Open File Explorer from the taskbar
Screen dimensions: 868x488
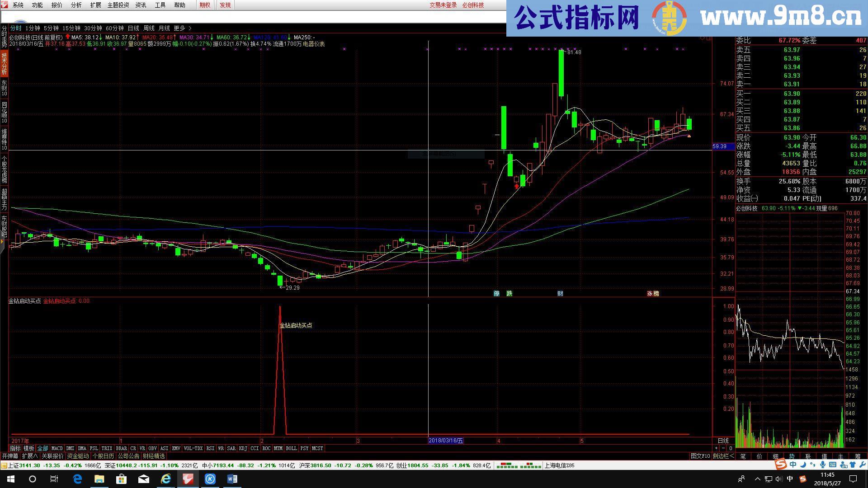99,479
